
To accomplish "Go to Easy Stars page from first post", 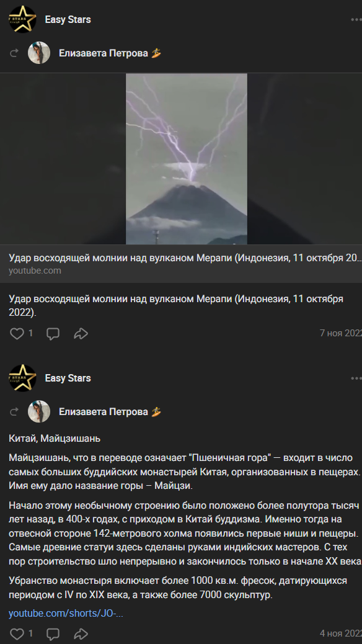I will pos(68,20).
